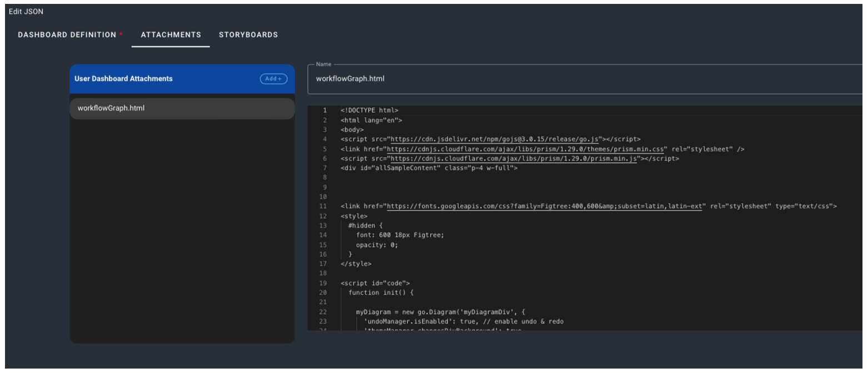
Task: Place cursor on the opening style tag
Action: (x=354, y=216)
